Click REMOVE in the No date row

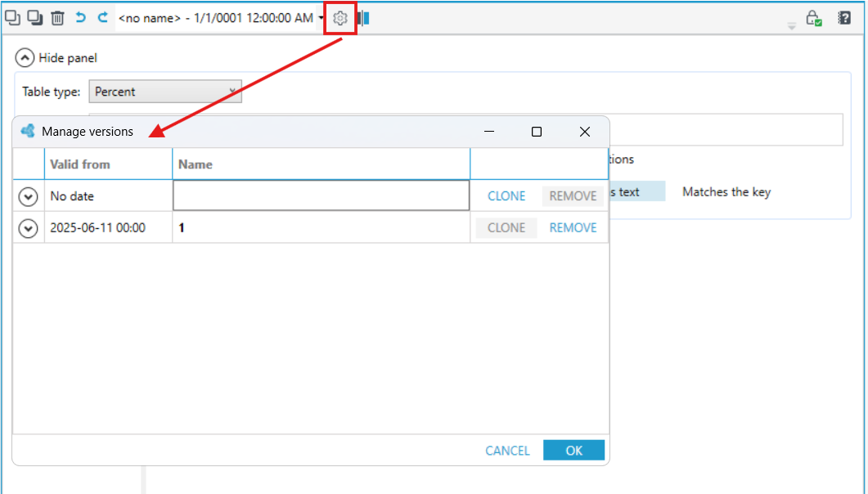(573, 195)
